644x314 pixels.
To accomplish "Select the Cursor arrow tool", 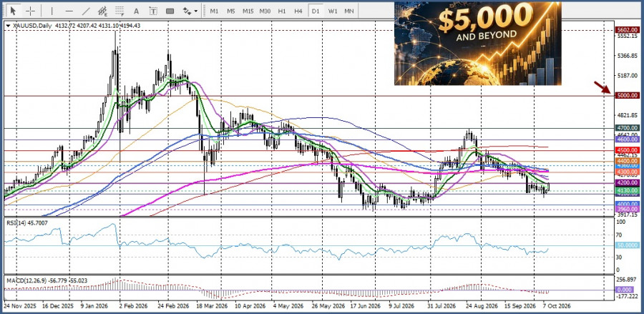I will 14,11.
